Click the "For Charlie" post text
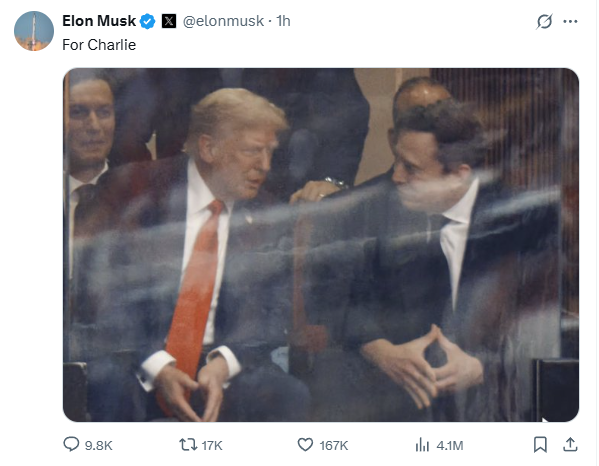Viewport: 599px width, 466px height. (99, 45)
